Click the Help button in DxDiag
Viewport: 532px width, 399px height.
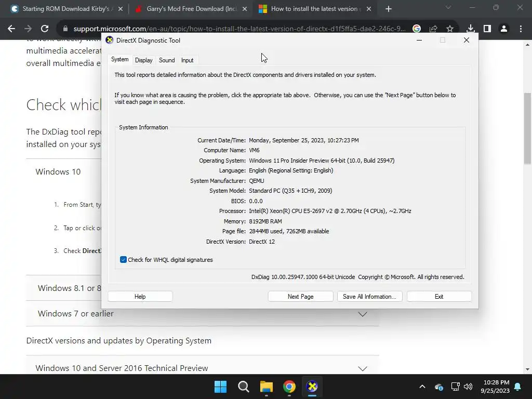coord(140,297)
